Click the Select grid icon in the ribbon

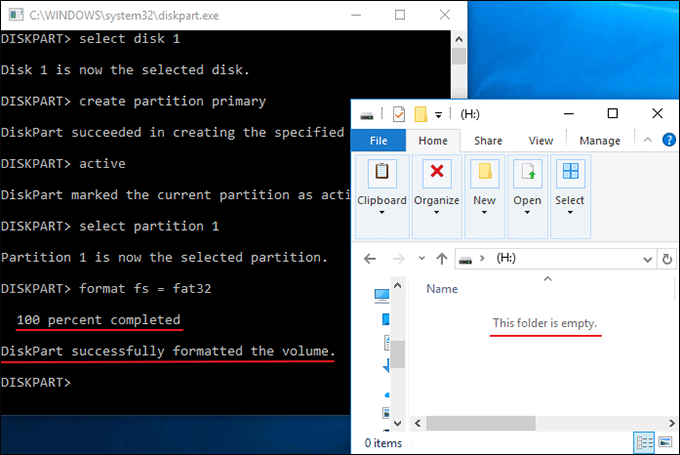(x=570, y=173)
